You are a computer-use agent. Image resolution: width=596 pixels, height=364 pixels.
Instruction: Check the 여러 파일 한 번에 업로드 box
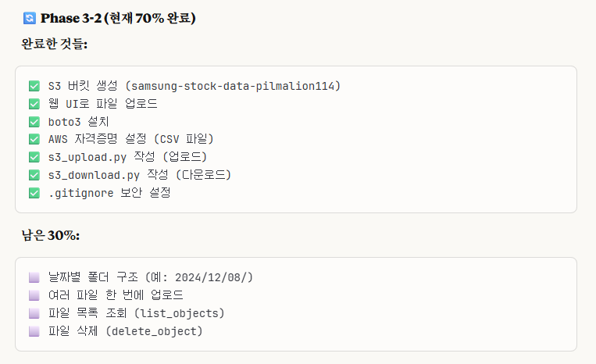34,295
